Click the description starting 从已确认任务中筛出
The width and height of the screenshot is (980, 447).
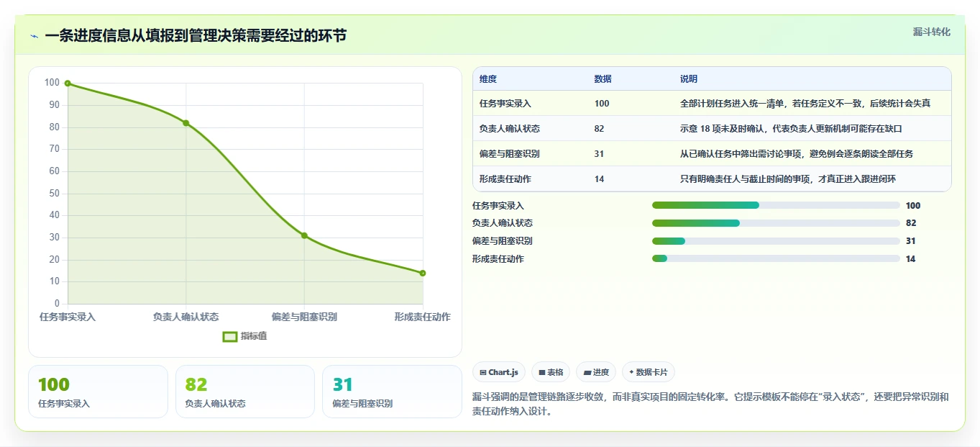click(797, 154)
